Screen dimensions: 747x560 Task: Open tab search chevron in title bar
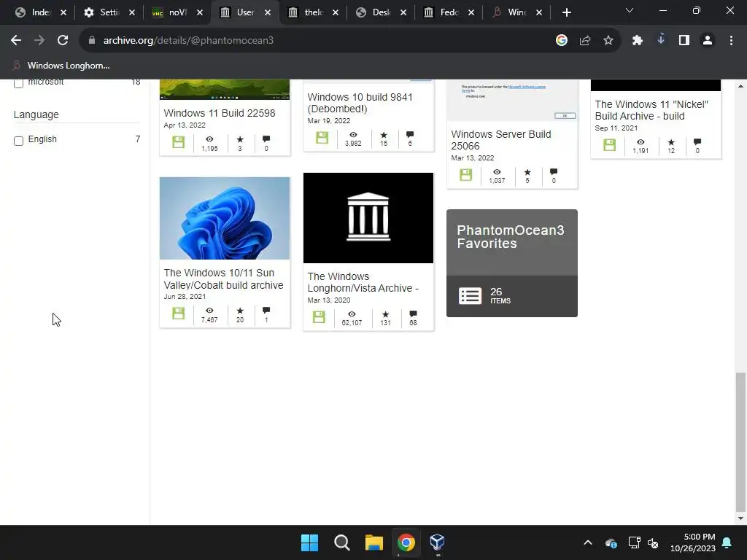[x=630, y=10]
